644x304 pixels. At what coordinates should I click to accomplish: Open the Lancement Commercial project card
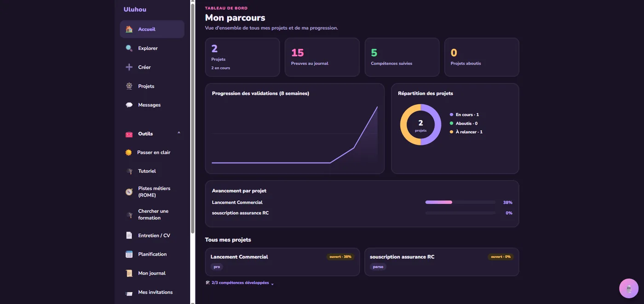tap(282, 262)
